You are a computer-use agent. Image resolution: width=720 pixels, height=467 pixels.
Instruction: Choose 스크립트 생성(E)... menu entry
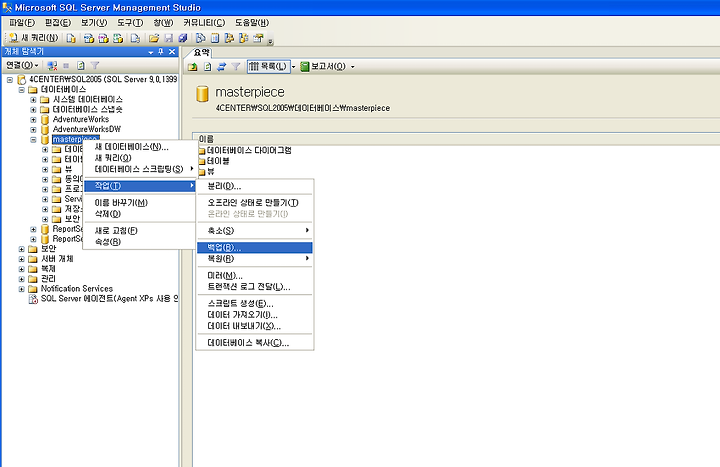[x=254, y=304]
